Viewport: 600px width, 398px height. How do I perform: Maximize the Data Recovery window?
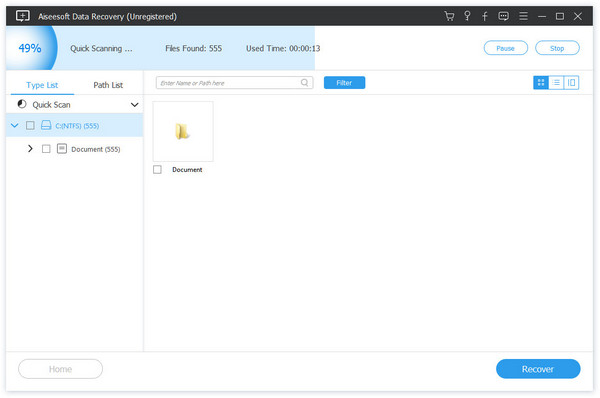(x=560, y=16)
